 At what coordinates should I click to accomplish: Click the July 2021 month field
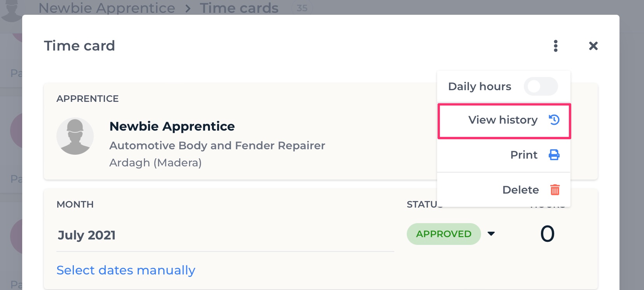(225, 235)
